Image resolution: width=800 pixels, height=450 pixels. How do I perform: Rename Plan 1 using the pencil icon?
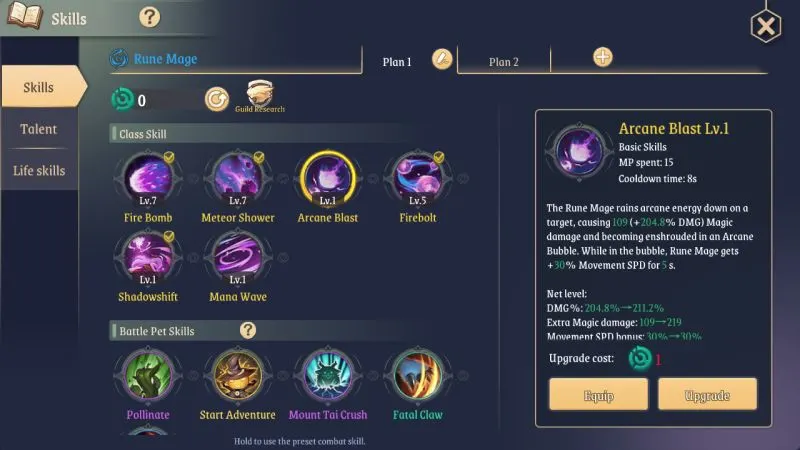point(442,59)
